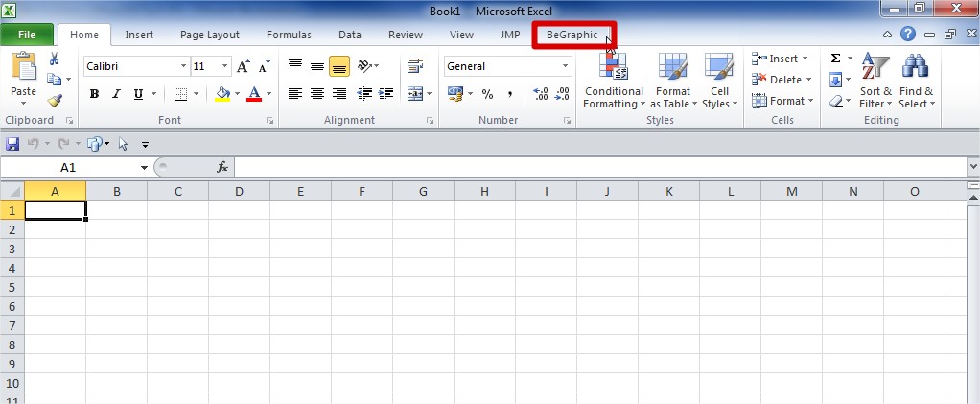The height and width of the screenshot is (404, 980).
Task: Toggle Italic formatting
Action: (x=117, y=94)
